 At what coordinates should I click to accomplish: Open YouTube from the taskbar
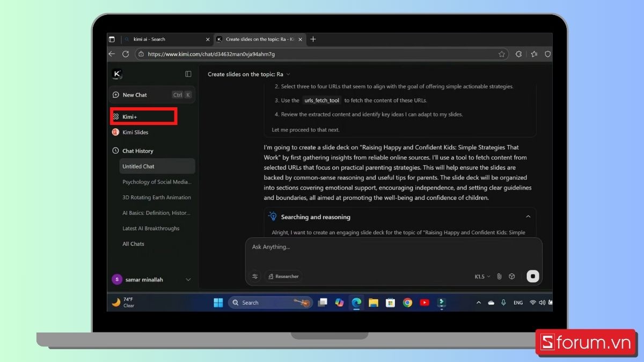pyautogui.click(x=425, y=302)
